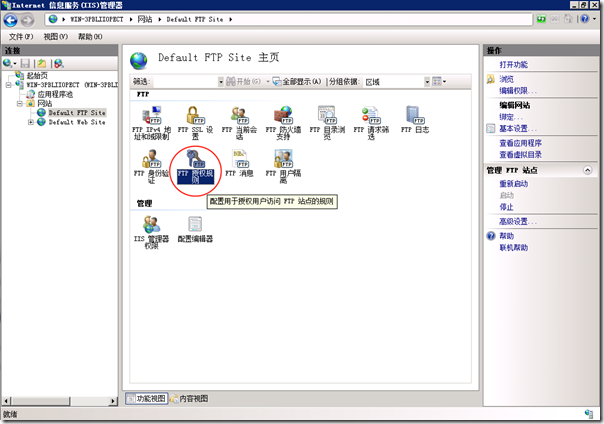604x424 pixels.
Task: Collapse the 网站 tree node
Action: click(20, 104)
